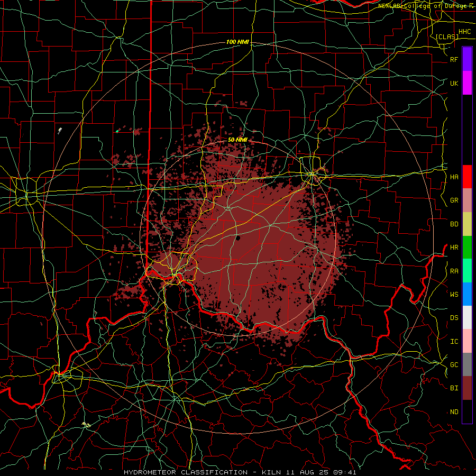The width and height of the screenshot is (476, 476).
Task: Click the HR legend label
Action: pos(454,248)
